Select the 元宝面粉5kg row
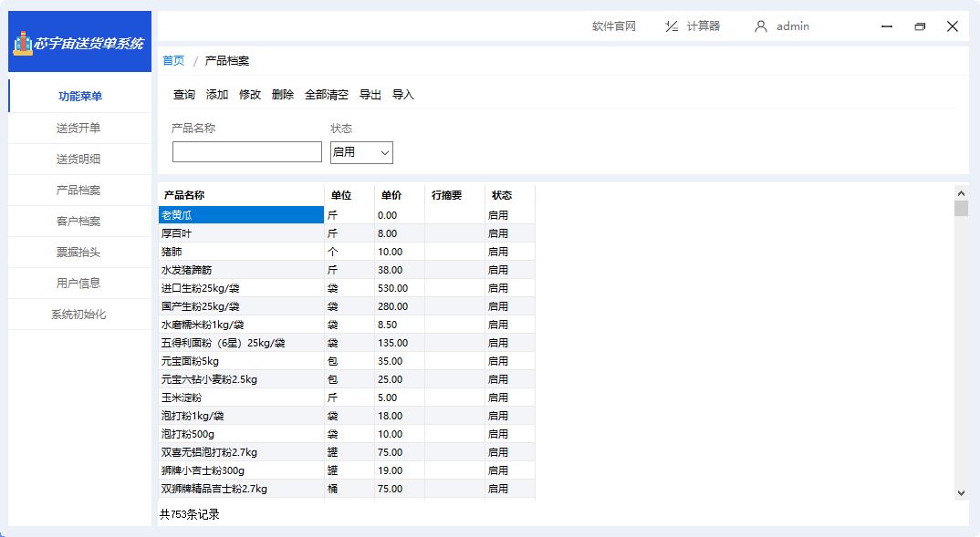 347,361
